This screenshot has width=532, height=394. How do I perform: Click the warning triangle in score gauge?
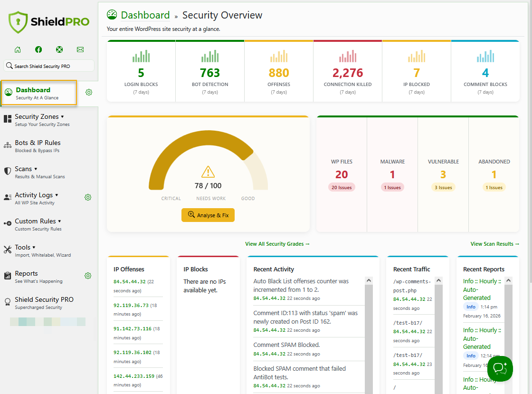208,172
